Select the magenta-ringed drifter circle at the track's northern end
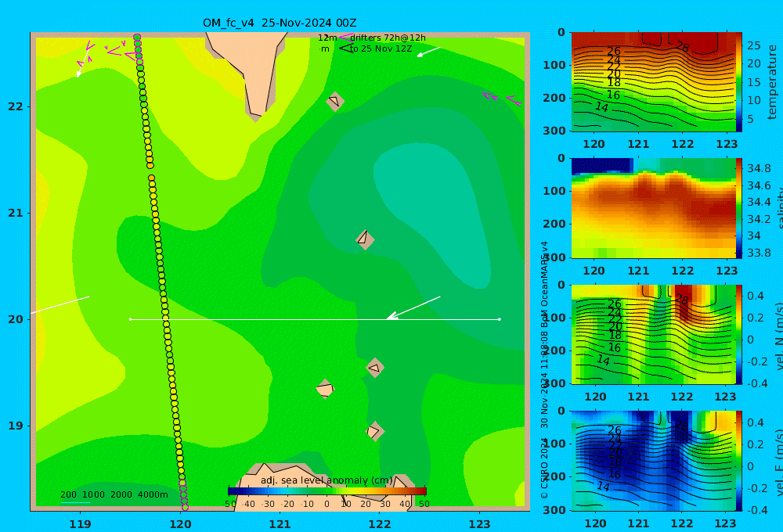 (x=137, y=38)
